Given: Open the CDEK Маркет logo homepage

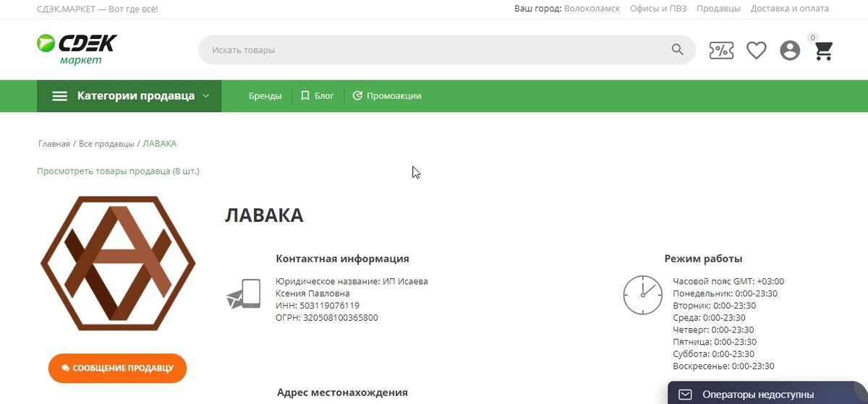Looking at the screenshot, I should tap(77, 49).
